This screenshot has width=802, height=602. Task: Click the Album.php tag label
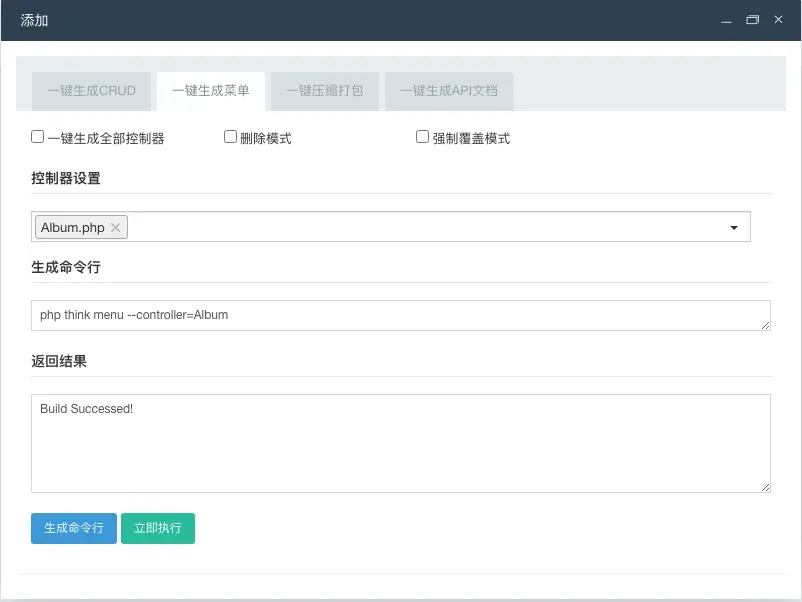click(x=73, y=228)
